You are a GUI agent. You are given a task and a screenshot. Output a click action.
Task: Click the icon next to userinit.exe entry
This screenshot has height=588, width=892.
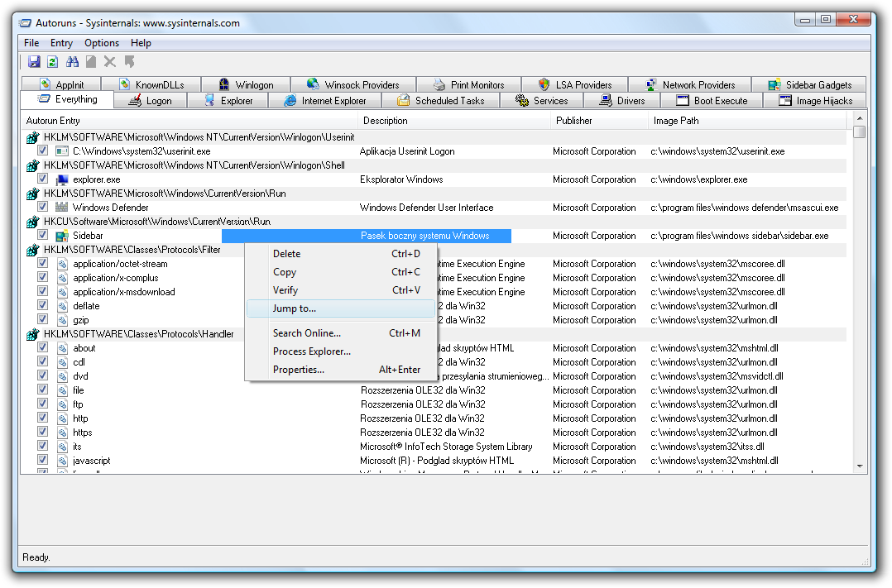[62, 151]
